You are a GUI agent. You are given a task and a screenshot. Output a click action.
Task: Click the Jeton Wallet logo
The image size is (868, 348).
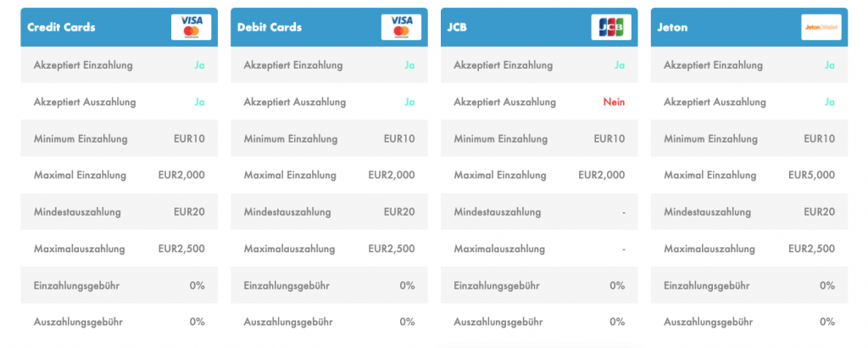821,27
